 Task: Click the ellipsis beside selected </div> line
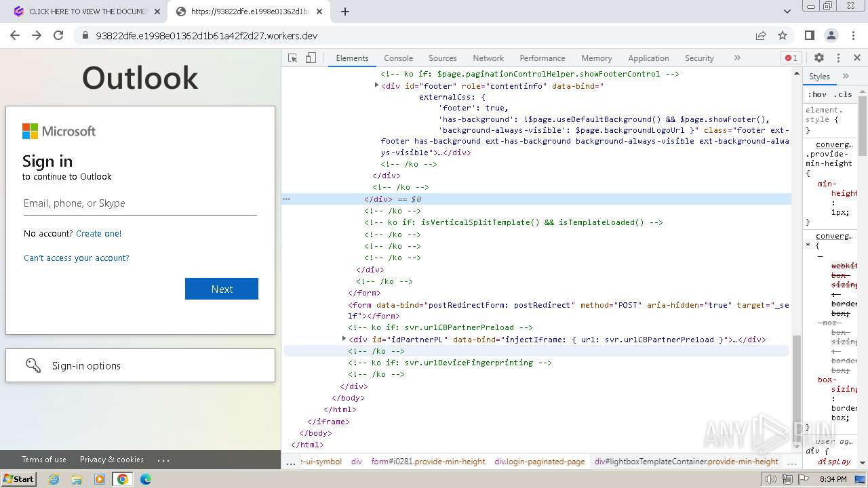tap(286, 199)
